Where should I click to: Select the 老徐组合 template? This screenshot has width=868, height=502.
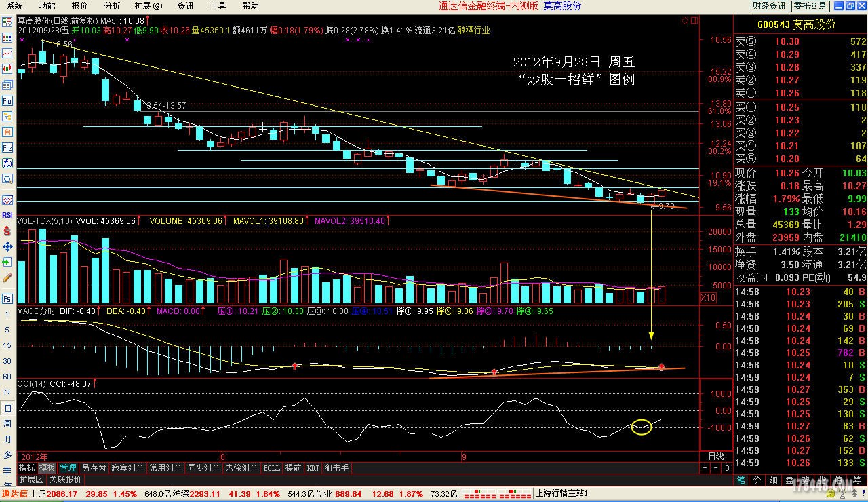[241, 468]
